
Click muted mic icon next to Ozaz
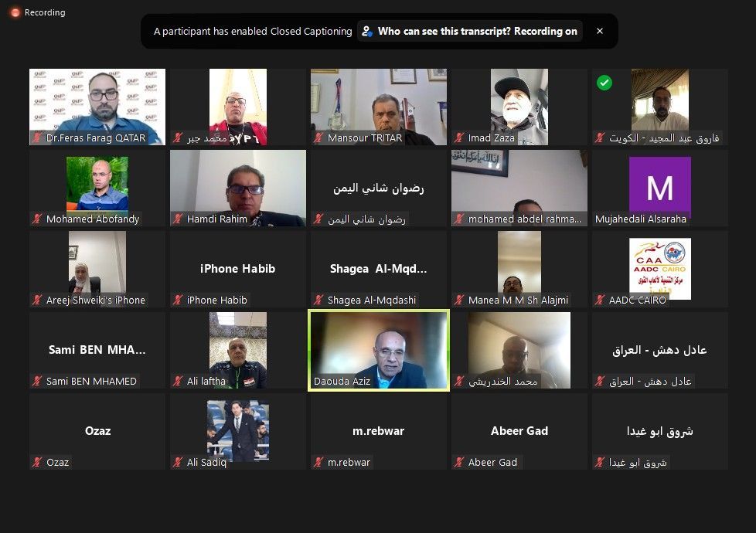click(x=37, y=462)
